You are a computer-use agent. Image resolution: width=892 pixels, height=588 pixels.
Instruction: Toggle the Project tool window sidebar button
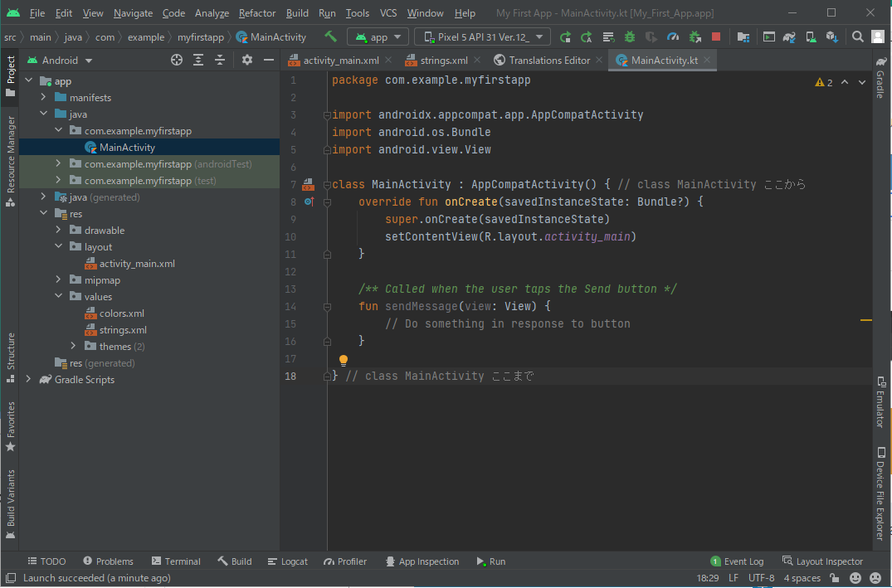pos(10,75)
